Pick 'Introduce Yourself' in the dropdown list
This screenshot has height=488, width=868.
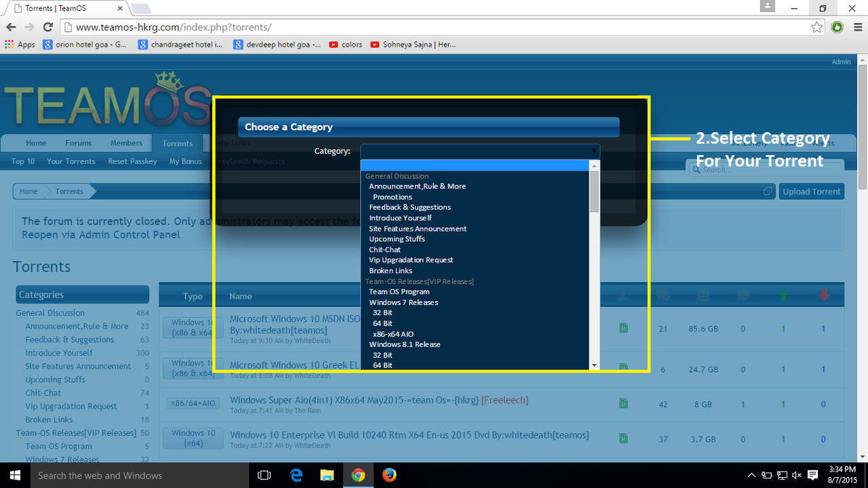point(400,218)
